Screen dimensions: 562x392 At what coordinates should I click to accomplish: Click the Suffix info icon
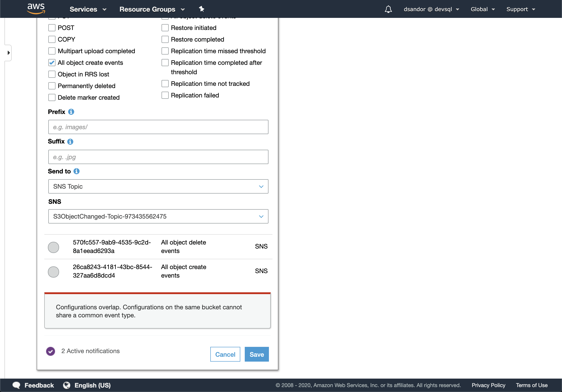tap(70, 142)
